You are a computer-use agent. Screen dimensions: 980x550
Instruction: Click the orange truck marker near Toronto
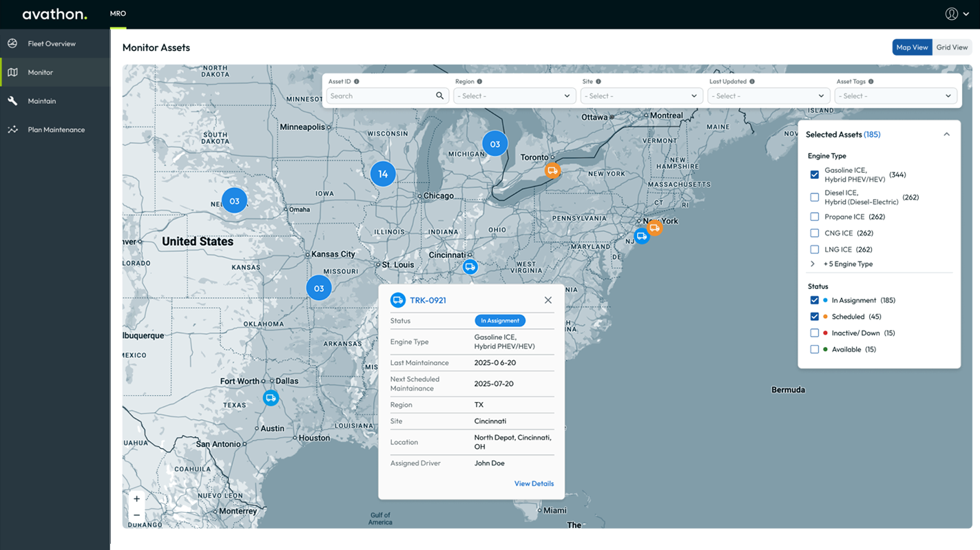tap(552, 171)
